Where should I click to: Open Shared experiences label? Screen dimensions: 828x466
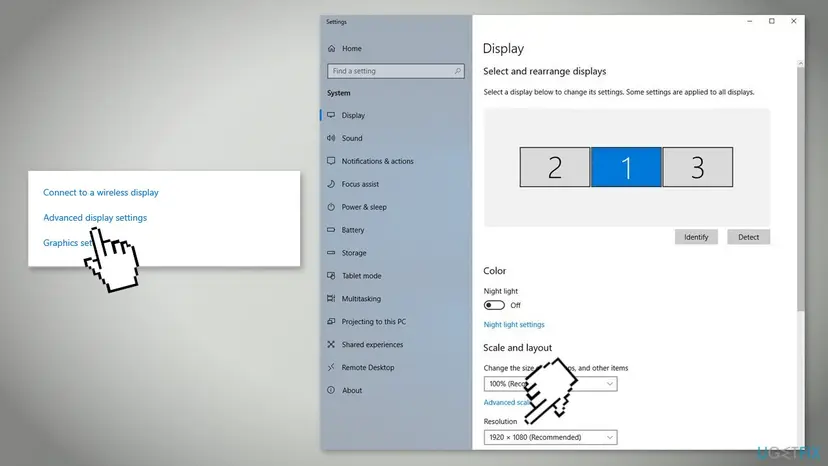click(x=372, y=344)
